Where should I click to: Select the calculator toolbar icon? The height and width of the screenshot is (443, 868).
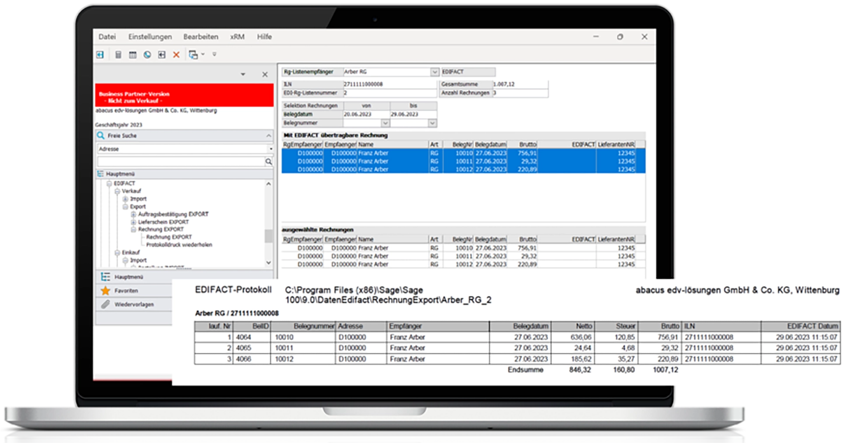pyautogui.click(x=118, y=54)
